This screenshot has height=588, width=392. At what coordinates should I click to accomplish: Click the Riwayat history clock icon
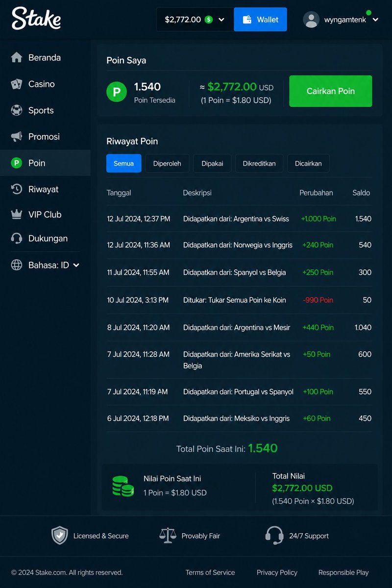click(17, 189)
